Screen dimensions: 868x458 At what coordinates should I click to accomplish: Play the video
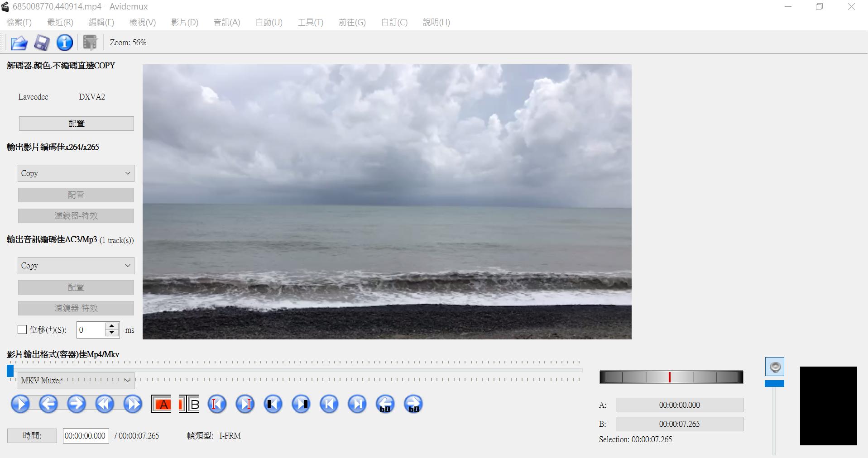[x=20, y=404]
